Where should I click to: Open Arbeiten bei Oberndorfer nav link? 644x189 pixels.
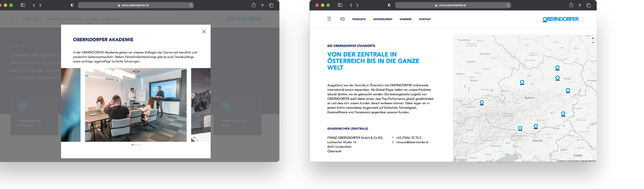coord(64,19)
